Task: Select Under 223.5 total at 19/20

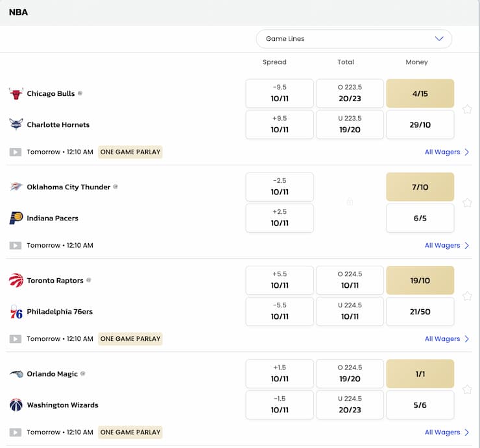Action: point(350,124)
